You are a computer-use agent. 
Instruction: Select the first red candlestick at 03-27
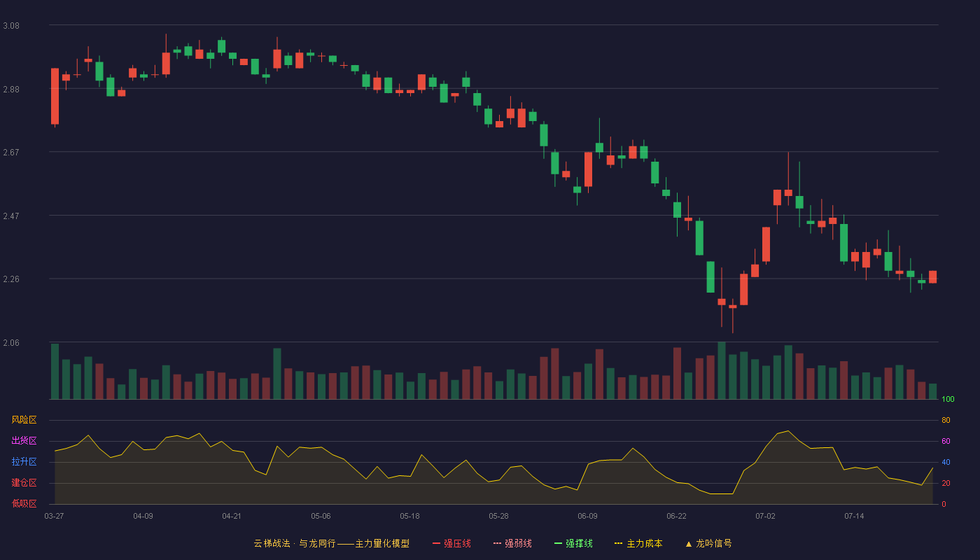tap(55, 97)
